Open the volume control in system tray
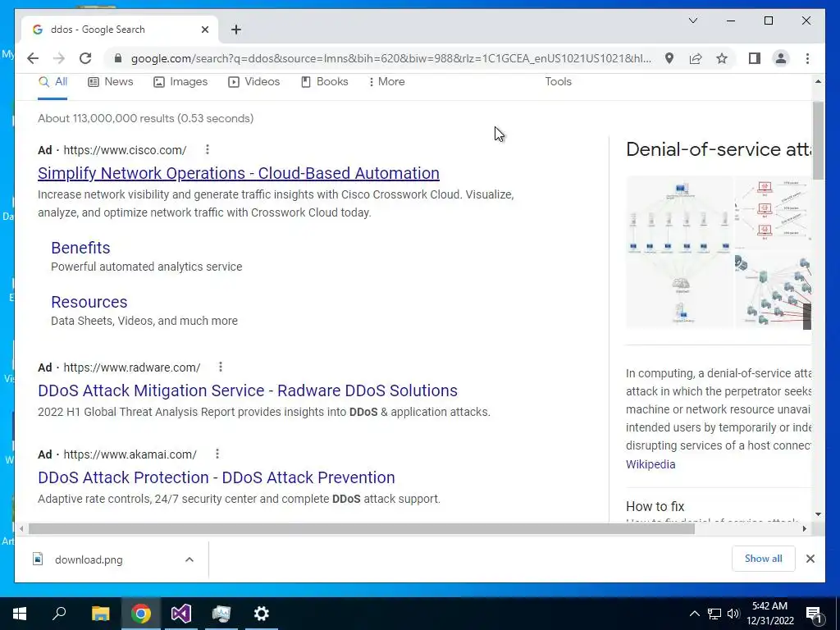The height and width of the screenshot is (630, 840). pyautogui.click(x=733, y=614)
